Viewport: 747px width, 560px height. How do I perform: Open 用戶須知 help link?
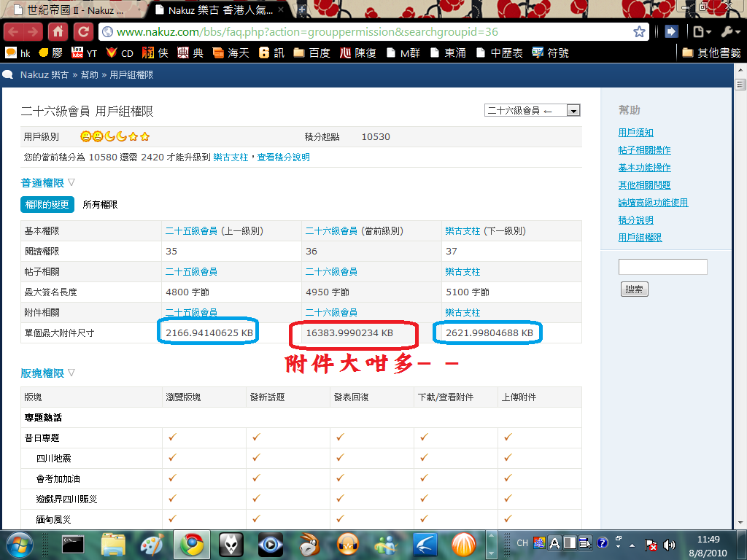pyautogui.click(x=635, y=133)
